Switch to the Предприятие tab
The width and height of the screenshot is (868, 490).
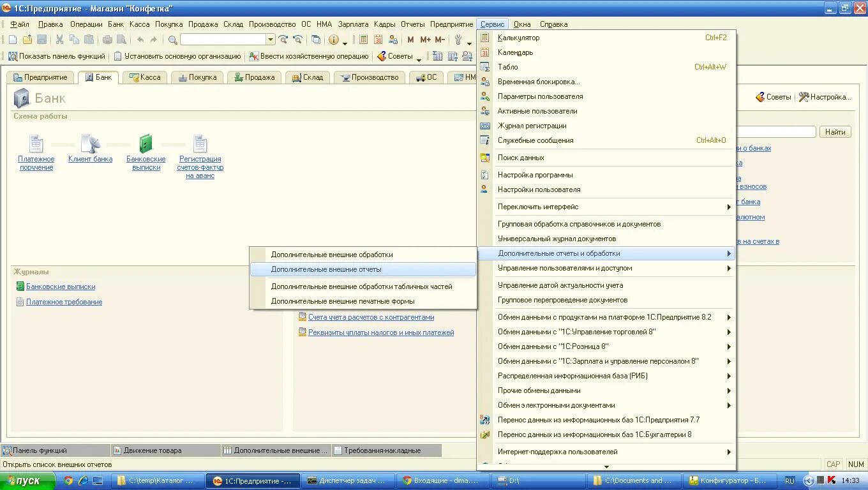(40, 77)
